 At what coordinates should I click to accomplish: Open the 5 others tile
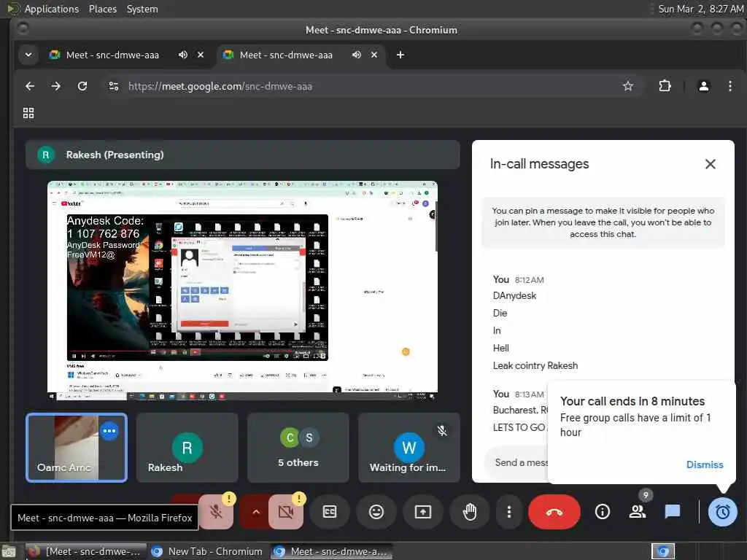click(x=298, y=448)
